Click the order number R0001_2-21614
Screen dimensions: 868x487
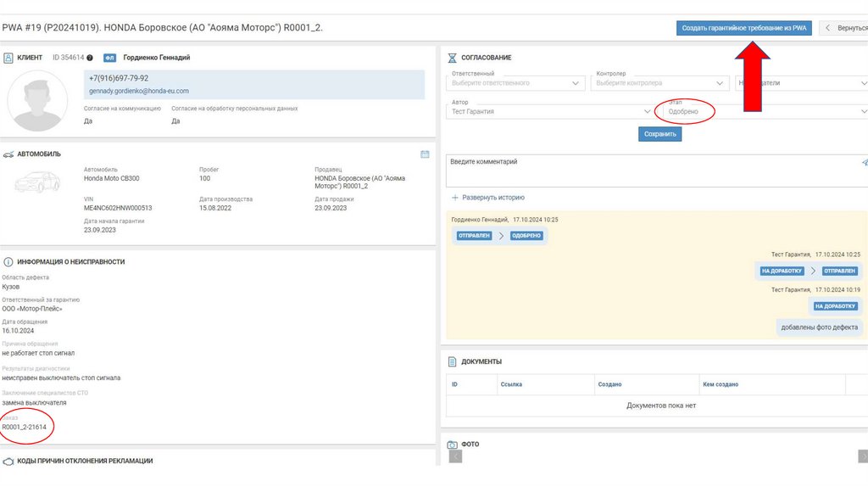coord(25,427)
